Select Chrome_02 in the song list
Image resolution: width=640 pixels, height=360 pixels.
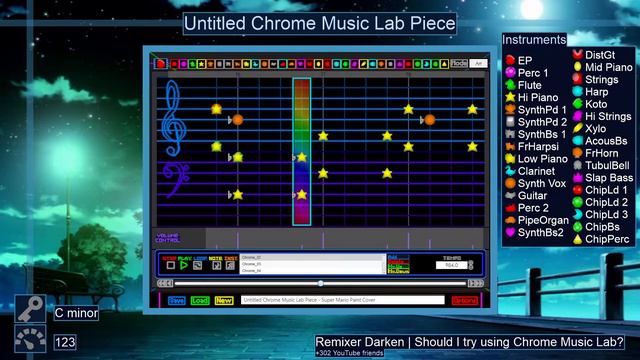[x=311, y=258]
